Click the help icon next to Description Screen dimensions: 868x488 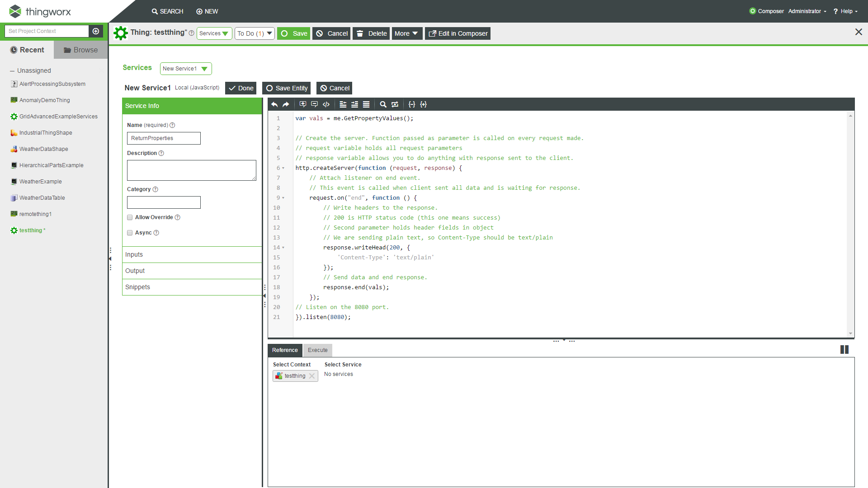[x=161, y=153]
